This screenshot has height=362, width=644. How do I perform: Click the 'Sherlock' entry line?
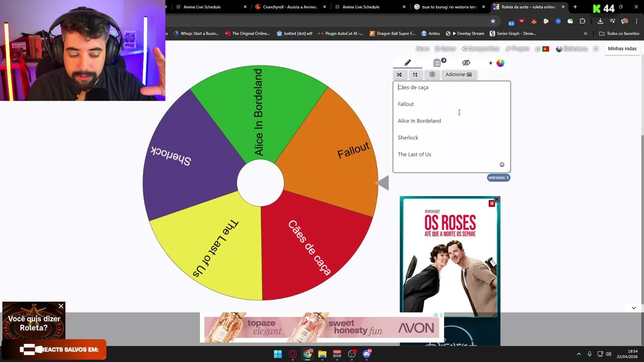[408, 138]
